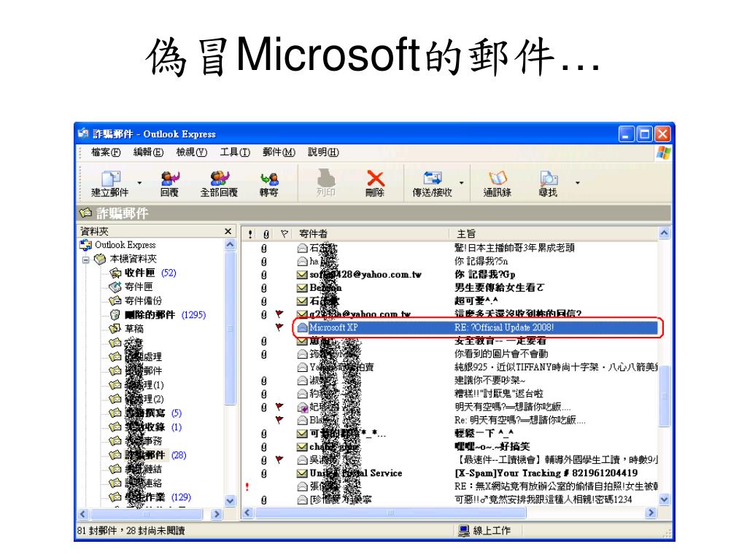The image size is (747, 560).
Task: Open dropdown arrow next to 尋找
Action: [578, 183]
